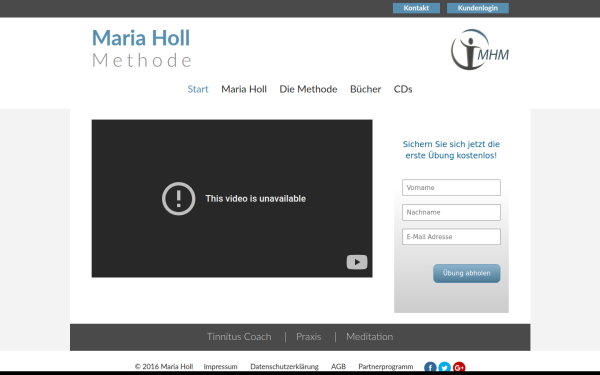600x375 pixels.
Task: Click the 'This video is unavailable' message
Action: click(x=256, y=199)
